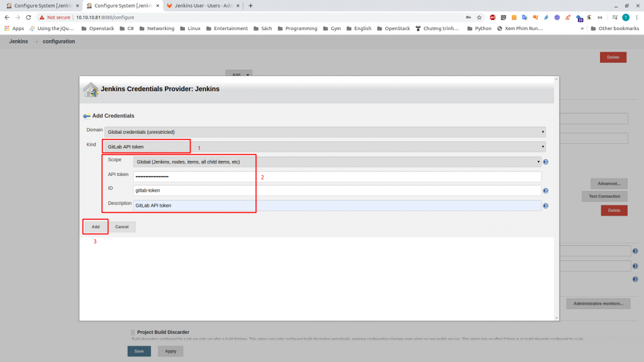Image resolution: width=644 pixels, height=362 pixels.
Task: Click into the Description input field
Action: (x=337, y=206)
